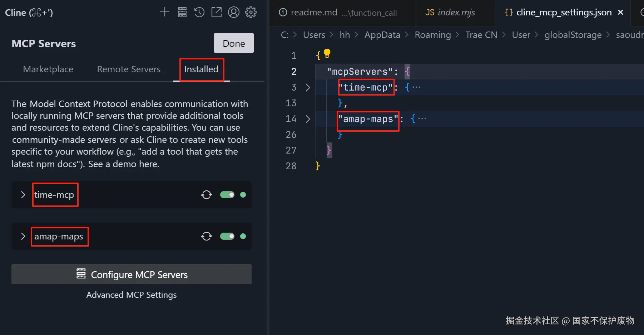Image resolution: width=644 pixels, height=335 pixels.
Task: Open the index.mjs editor tab
Action: [x=450, y=13]
